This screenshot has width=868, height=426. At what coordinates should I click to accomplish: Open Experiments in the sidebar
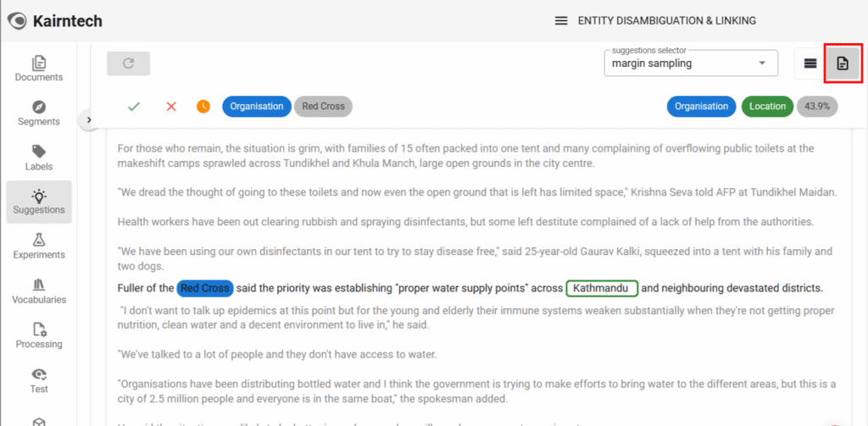(39, 246)
